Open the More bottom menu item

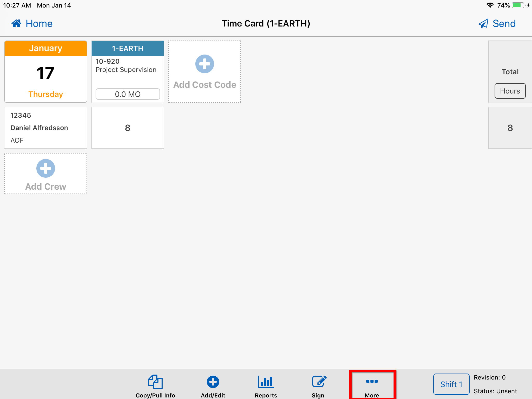click(372, 384)
